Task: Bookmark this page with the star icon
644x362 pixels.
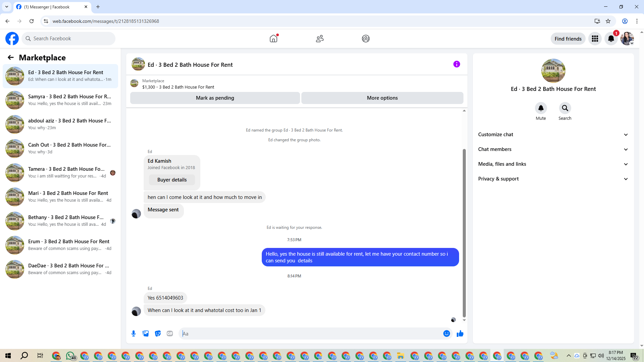Action: click(x=608, y=21)
